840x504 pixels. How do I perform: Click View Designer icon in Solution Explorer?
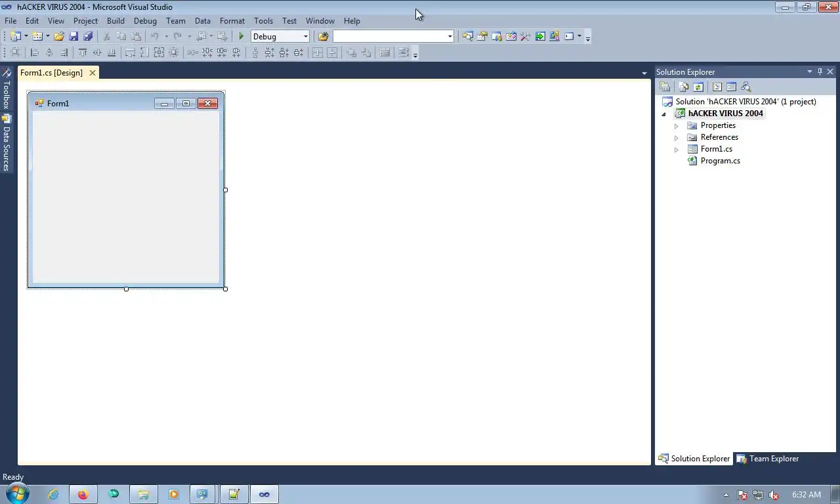pos(731,87)
